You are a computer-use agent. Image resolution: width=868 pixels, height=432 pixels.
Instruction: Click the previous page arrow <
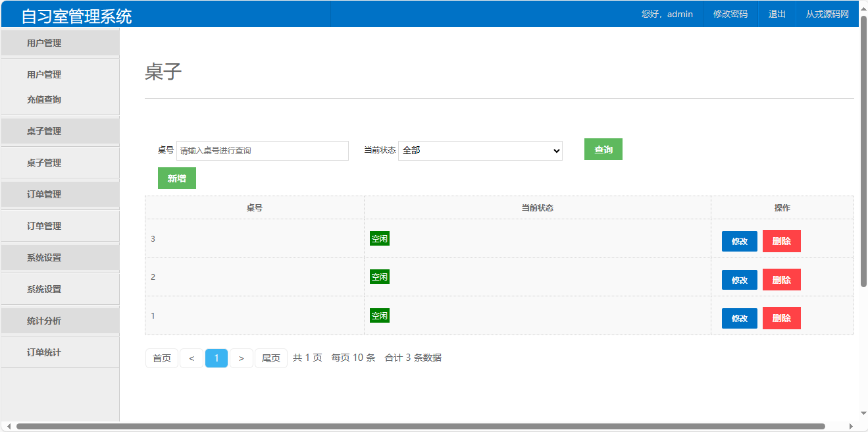click(191, 358)
